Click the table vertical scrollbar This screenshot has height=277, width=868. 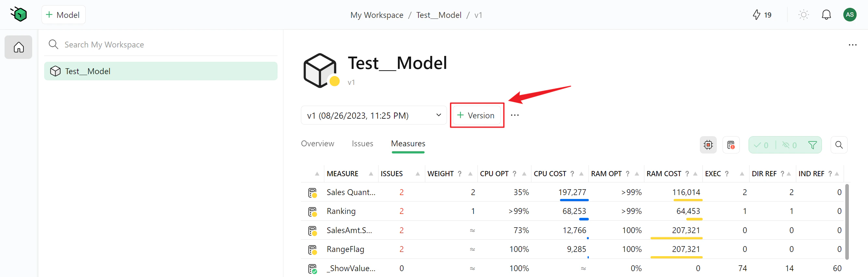click(847, 222)
